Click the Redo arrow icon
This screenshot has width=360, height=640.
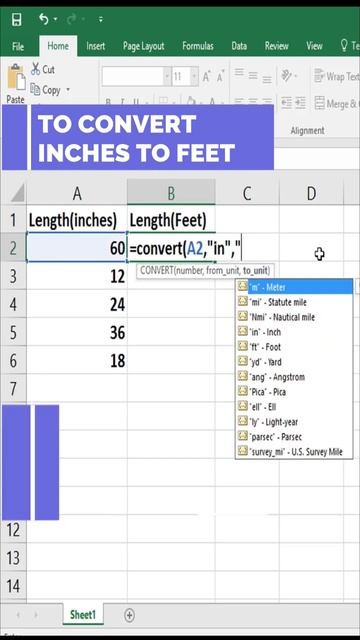click(x=71, y=19)
